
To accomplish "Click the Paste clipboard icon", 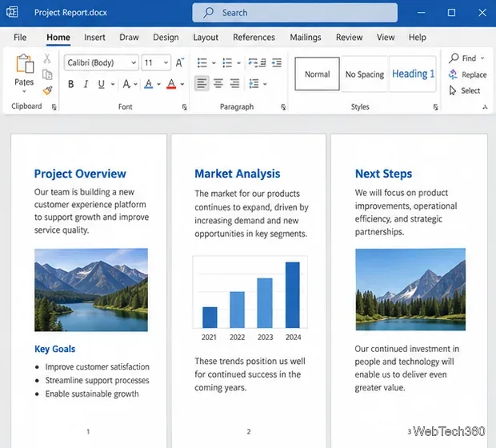I will coord(25,63).
